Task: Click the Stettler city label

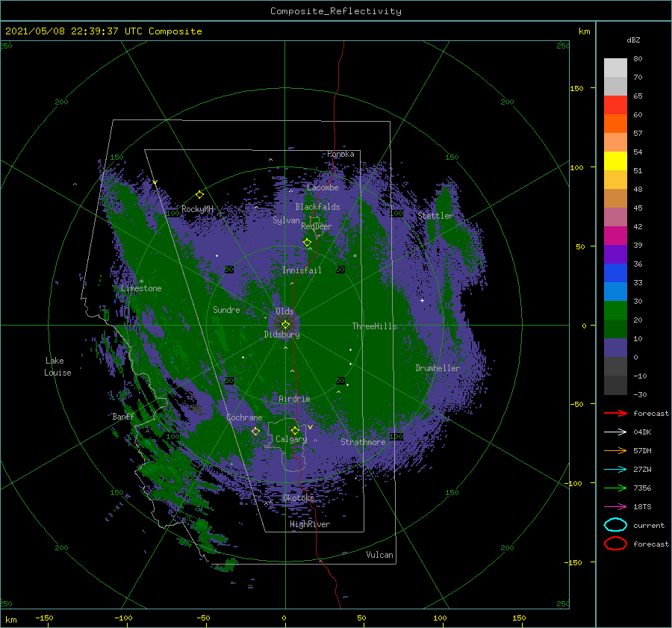Action: tap(435, 216)
